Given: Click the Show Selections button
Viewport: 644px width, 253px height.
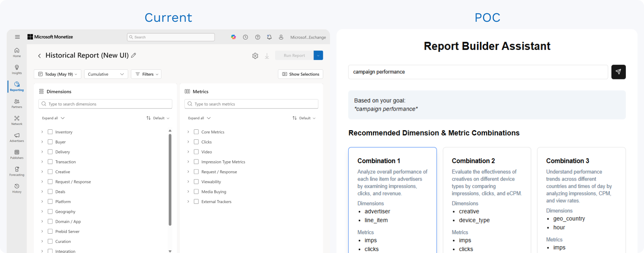Looking at the screenshot, I should point(300,74).
